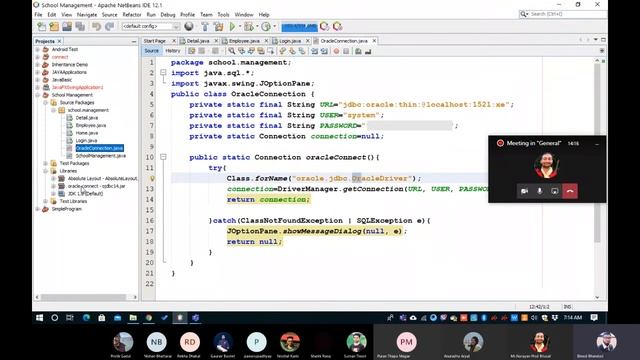Screen dimensions: 640x360
Task: Open the Refactor menu
Action: [x=132, y=15]
